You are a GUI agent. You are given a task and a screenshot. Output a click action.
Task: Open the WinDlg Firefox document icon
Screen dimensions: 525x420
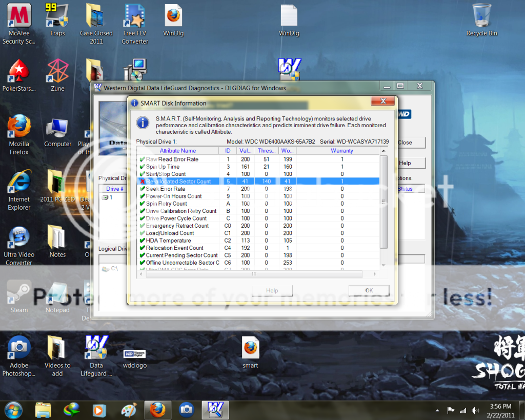point(173,20)
